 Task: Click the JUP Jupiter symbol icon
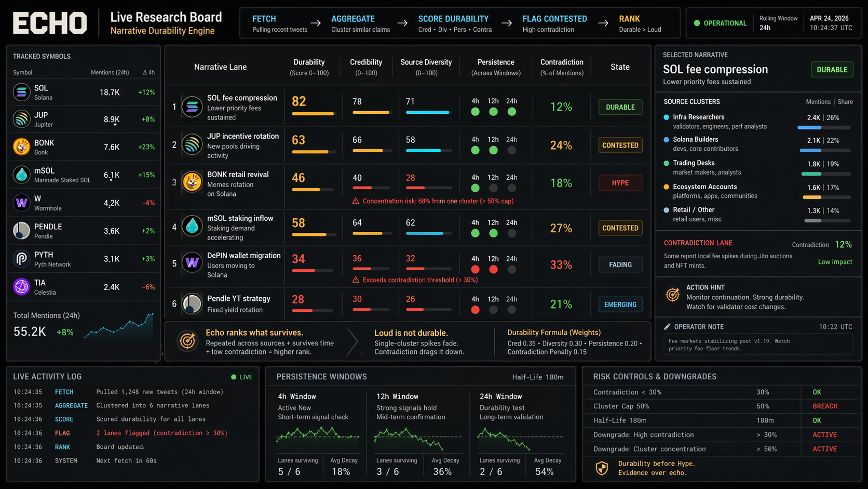point(21,119)
